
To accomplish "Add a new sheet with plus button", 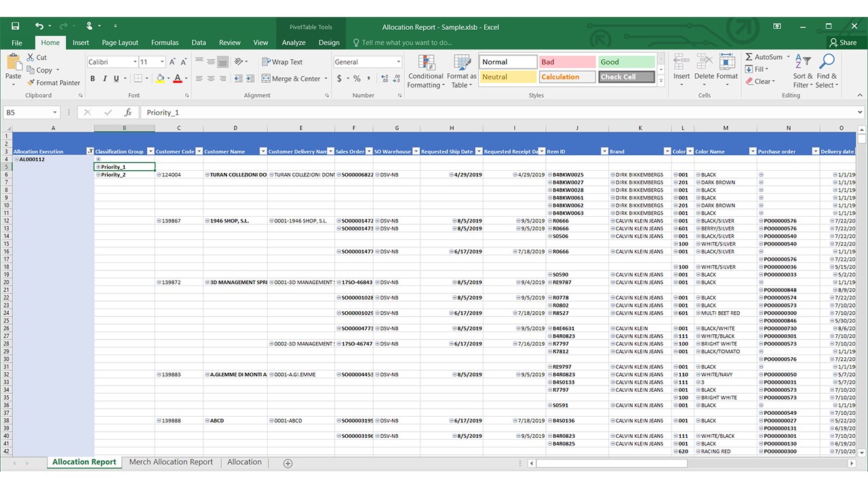I will coord(288,463).
